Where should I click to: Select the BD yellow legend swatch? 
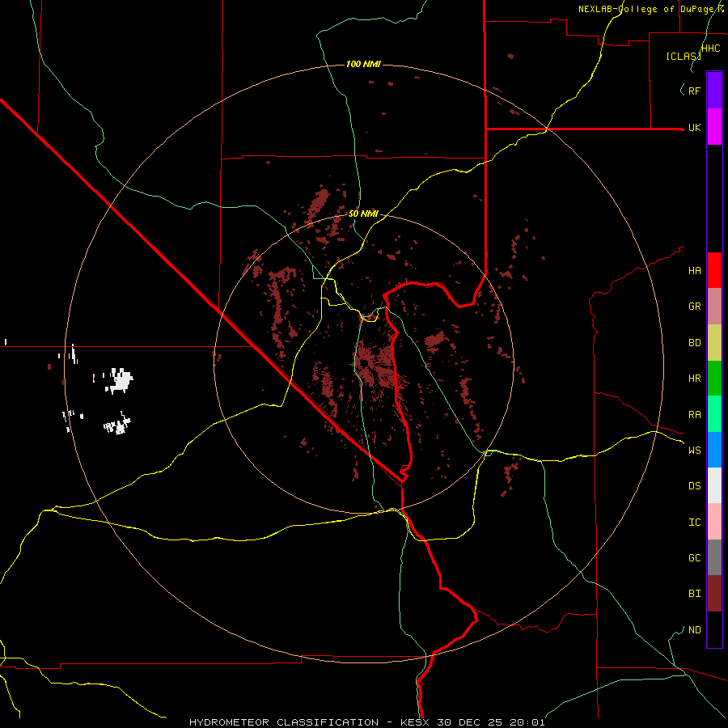tap(714, 343)
